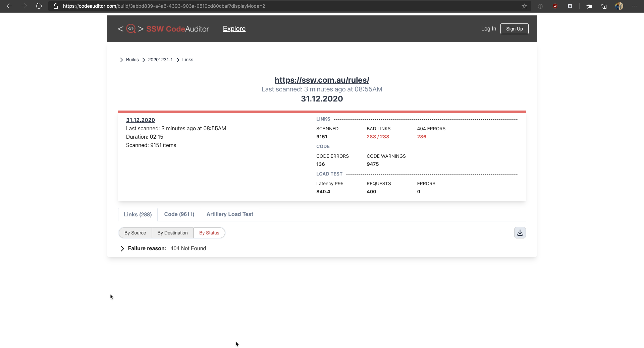Click the chevron after 20201231.1 breadcrumb
644x348 pixels.
[177, 60]
